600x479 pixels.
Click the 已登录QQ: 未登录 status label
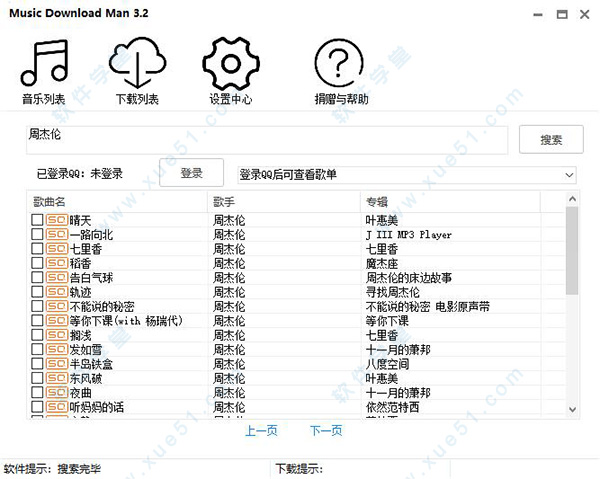[x=80, y=174]
